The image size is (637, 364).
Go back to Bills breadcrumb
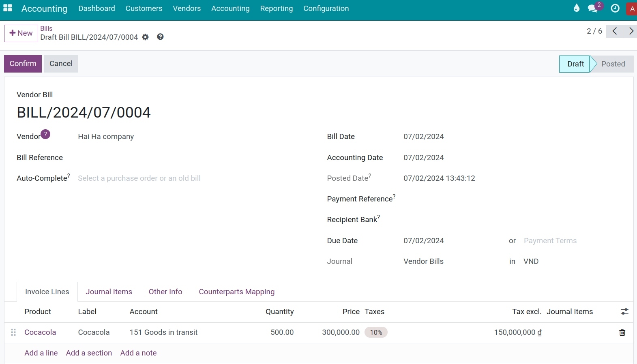click(46, 28)
